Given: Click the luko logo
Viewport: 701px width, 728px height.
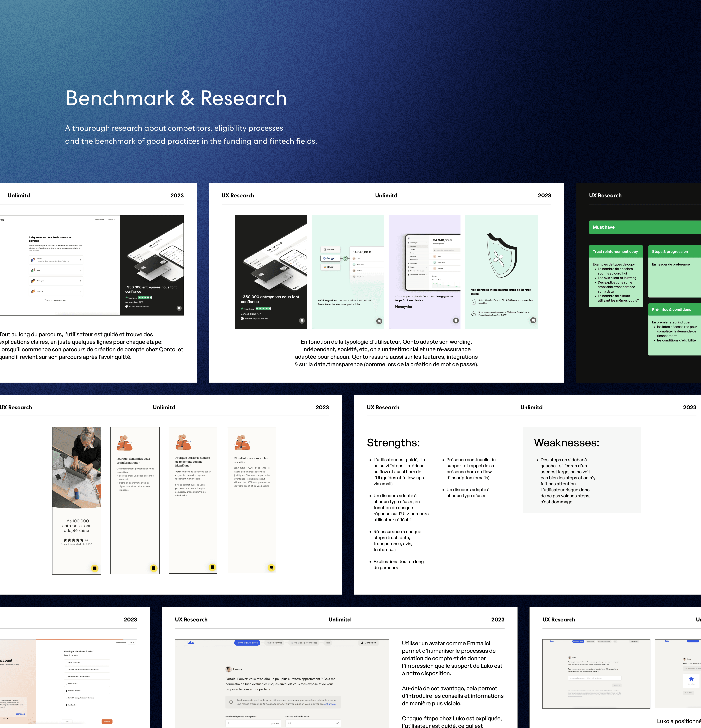Looking at the screenshot, I should (x=190, y=642).
